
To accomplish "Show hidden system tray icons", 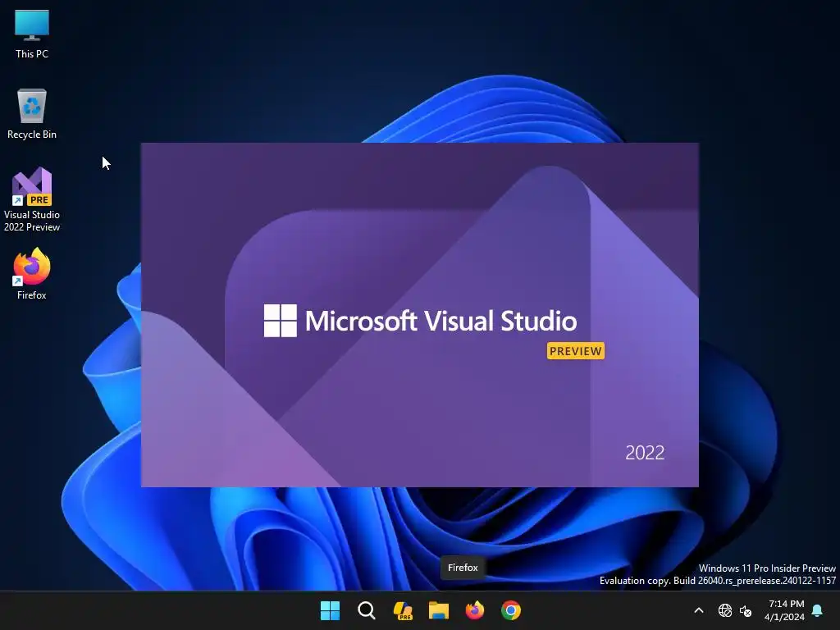I will [699, 610].
